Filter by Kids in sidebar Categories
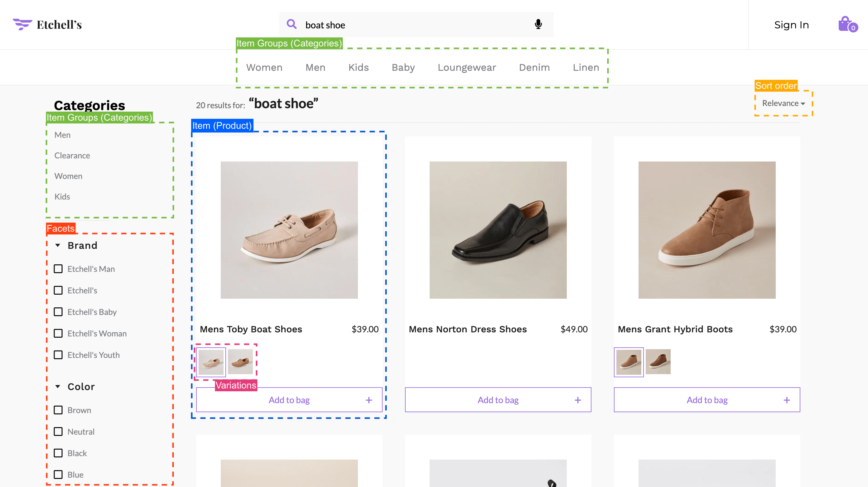This screenshot has width=868, height=487. (x=62, y=197)
